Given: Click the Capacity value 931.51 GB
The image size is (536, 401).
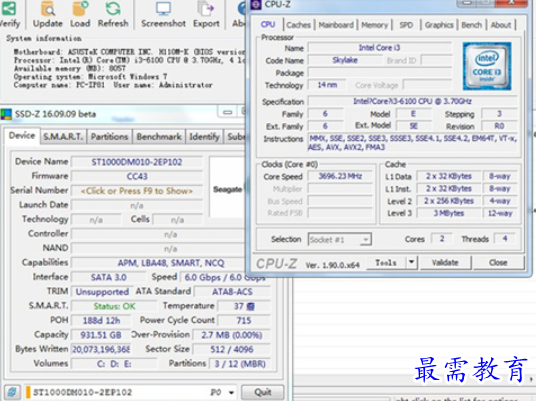Looking at the screenshot, I should coord(101,335).
